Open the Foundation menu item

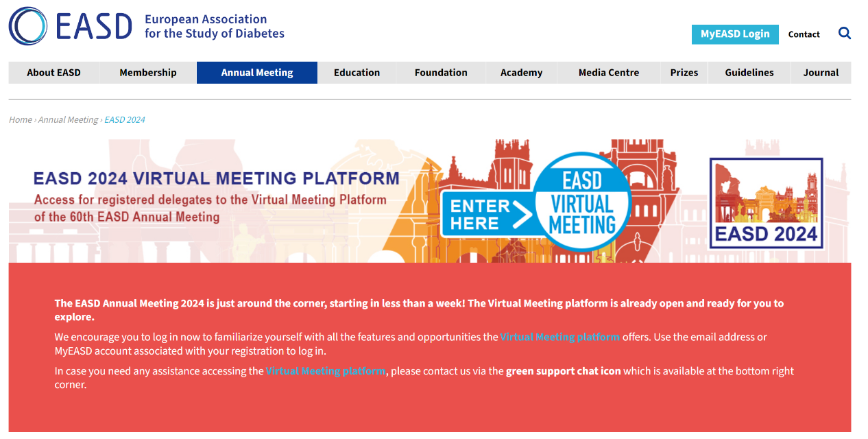(x=441, y=73)
